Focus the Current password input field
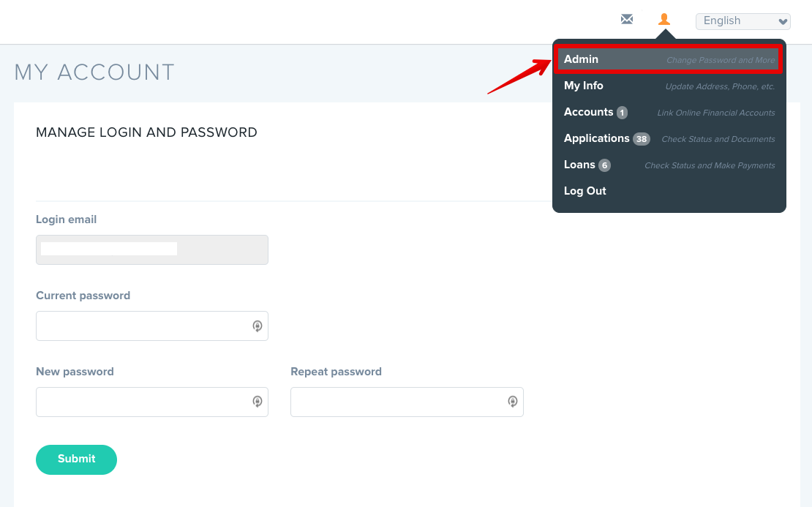This screenshot has height=507, width=812. [x=151, y=326]
